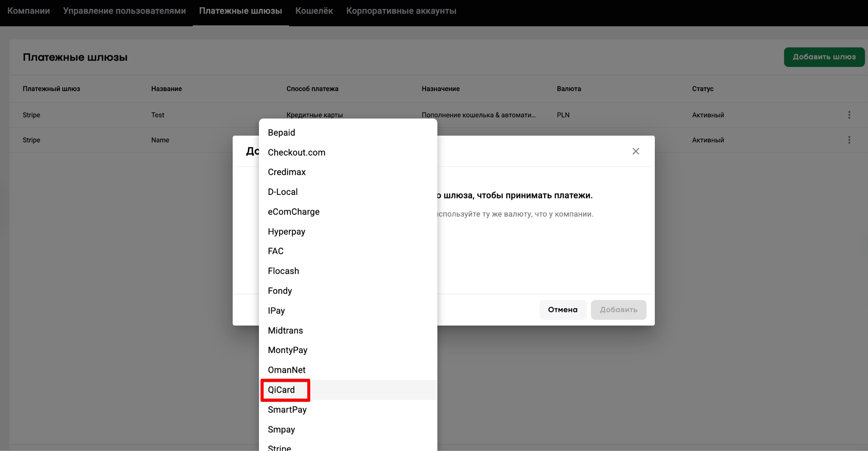Pick FAC in the dropdown list
The image size is (868, 451).
348,251
